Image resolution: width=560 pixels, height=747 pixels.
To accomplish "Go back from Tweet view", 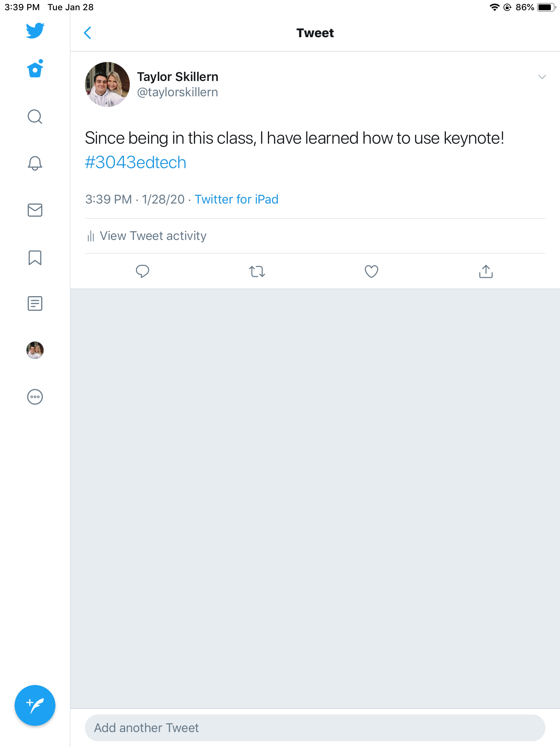I will 87,33.
